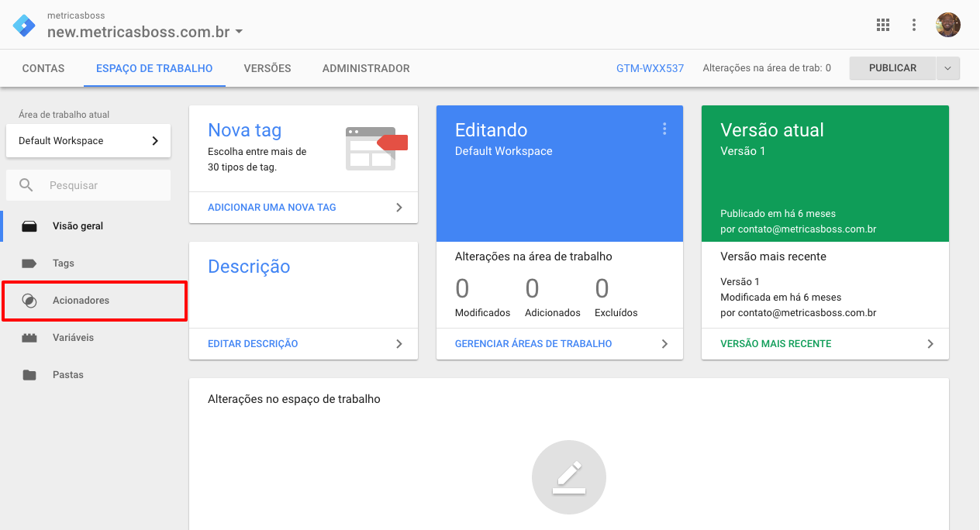
Task: Click the Acionadores triggers icon
Action: (29, 301)
